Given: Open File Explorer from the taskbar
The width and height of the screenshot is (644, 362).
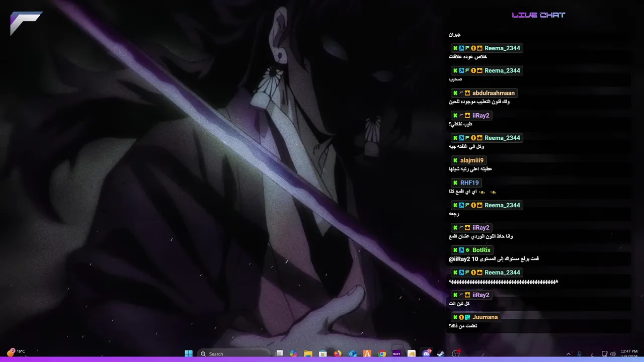Looking at the screenshot, I should (x=308, y=353).
